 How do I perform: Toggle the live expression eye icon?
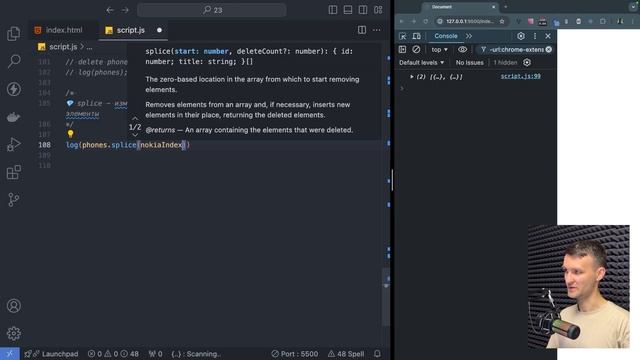462,49
